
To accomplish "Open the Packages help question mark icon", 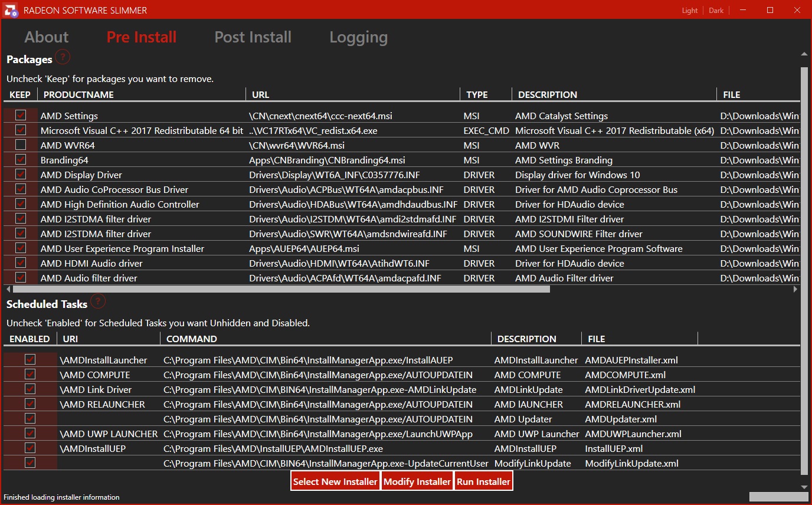I will point(63,58).
